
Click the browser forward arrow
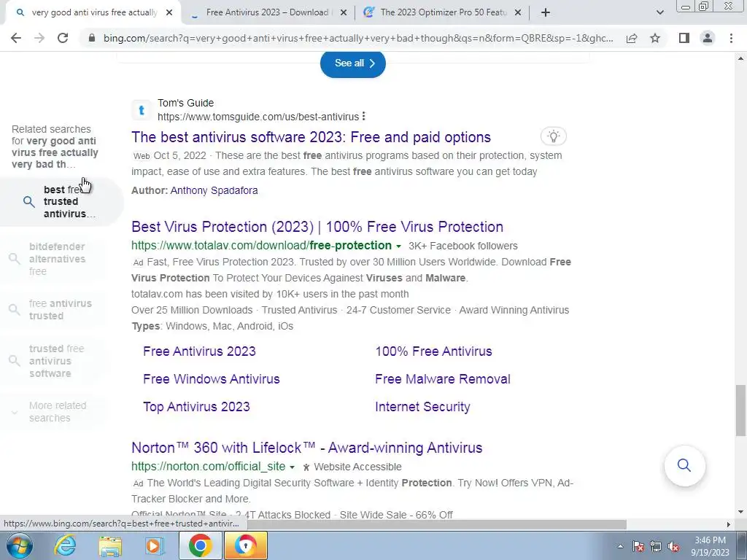pos(39,38)
